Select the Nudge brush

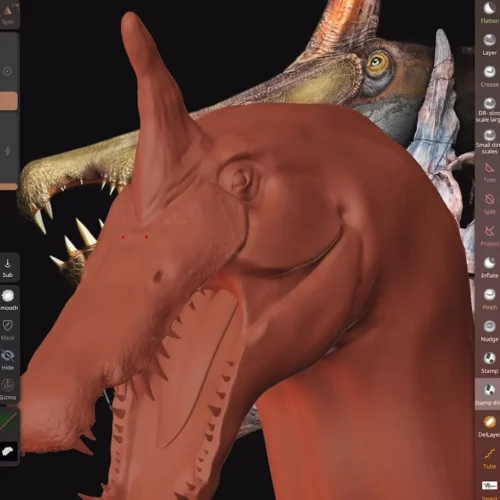coord(489,331)
